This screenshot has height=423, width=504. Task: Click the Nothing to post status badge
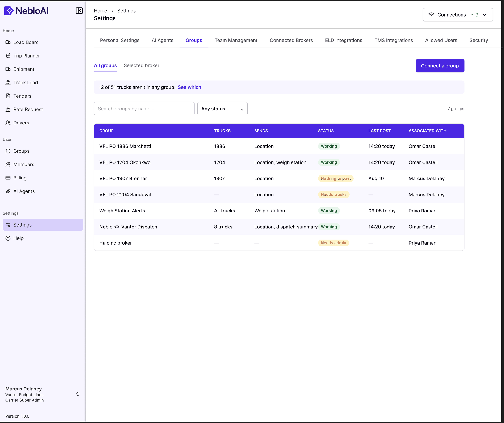point(336,178)
